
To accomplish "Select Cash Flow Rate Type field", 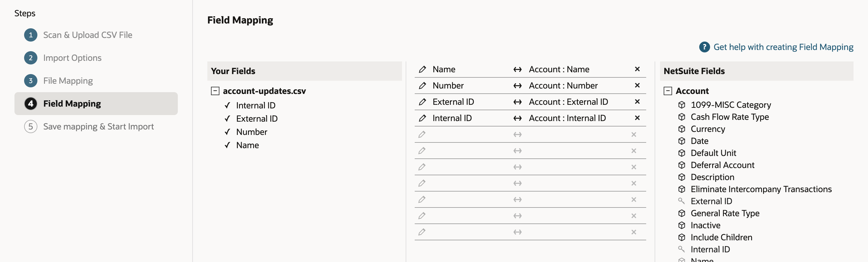I will [729, 117].
